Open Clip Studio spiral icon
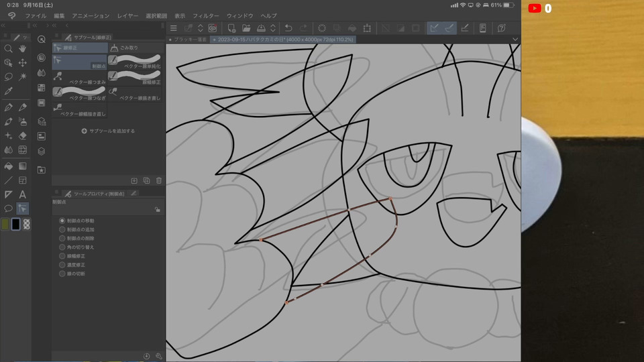Image resolution: width=644 pixels, height=362 pixels. (x=213, y=28)
